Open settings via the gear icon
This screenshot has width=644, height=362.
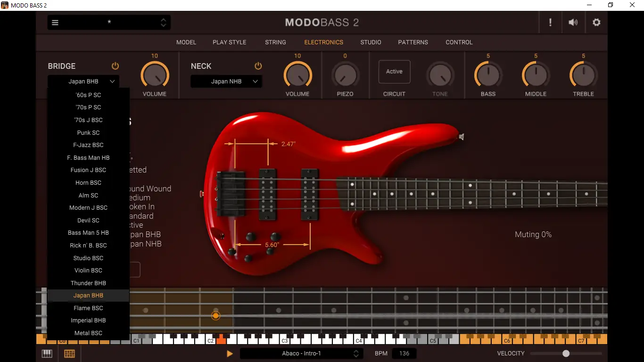596,23
